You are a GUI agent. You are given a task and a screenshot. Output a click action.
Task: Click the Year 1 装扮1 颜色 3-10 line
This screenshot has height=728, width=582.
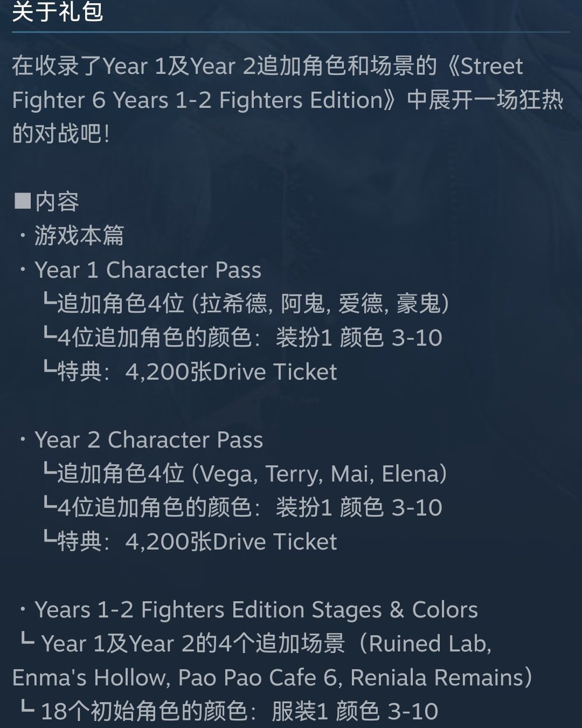pyautogui.click(x=242, y=338)
